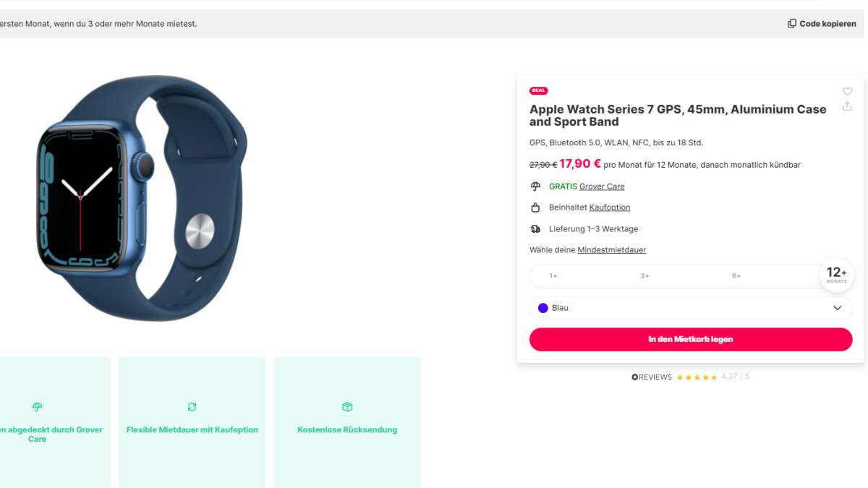Screen dimensions: 868x488
Task: Click the copy icon next to Code kopieren
Action: point(791,22)
